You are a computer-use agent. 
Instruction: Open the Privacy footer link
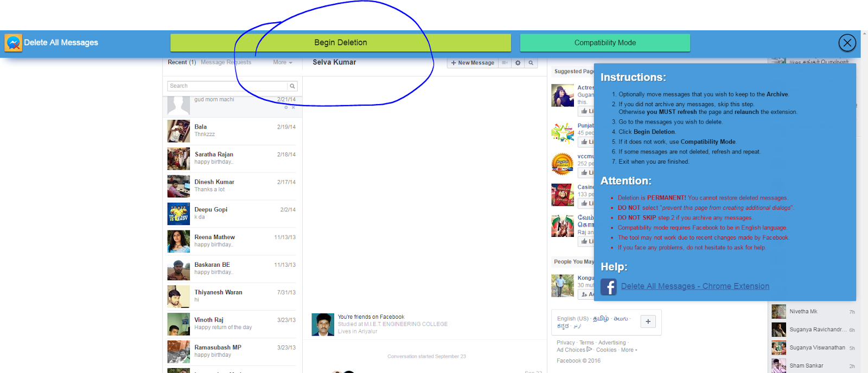(x=565, y=343)
